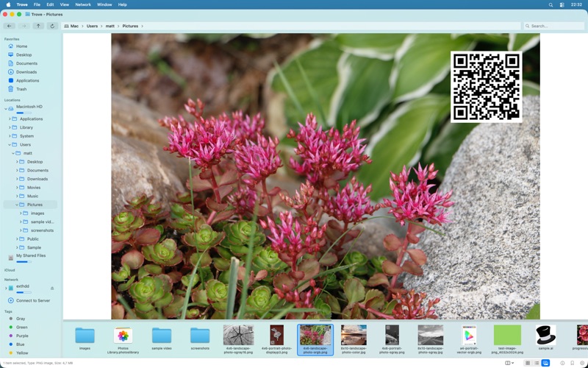Switch to list view

[537, 363]
